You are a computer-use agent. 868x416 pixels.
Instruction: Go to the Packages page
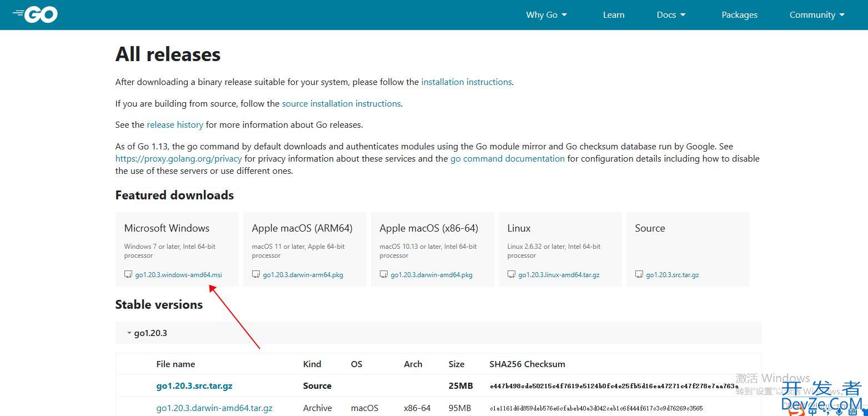pos(739,15)
